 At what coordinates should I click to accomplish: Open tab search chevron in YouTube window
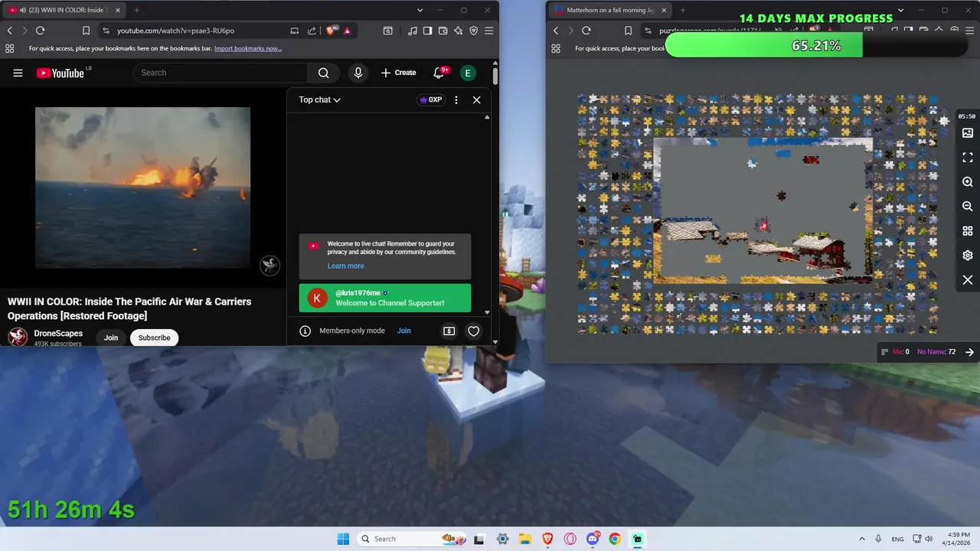coord(420,10)
